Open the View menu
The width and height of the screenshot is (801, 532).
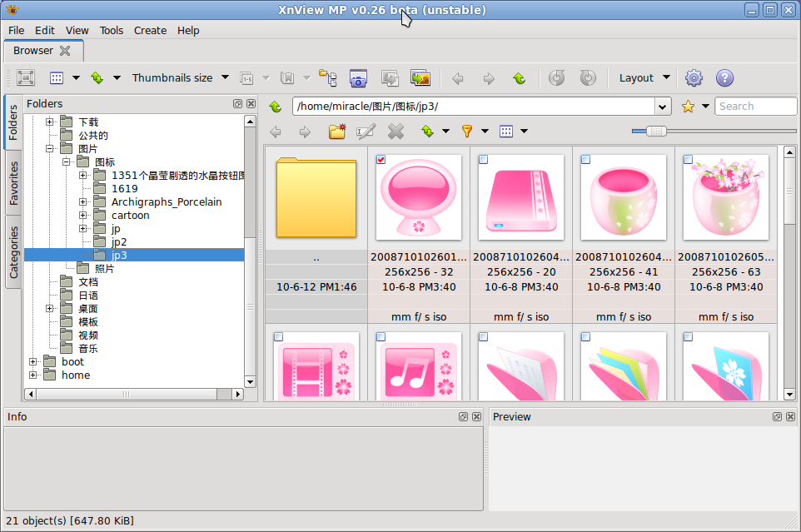[77, 31]
